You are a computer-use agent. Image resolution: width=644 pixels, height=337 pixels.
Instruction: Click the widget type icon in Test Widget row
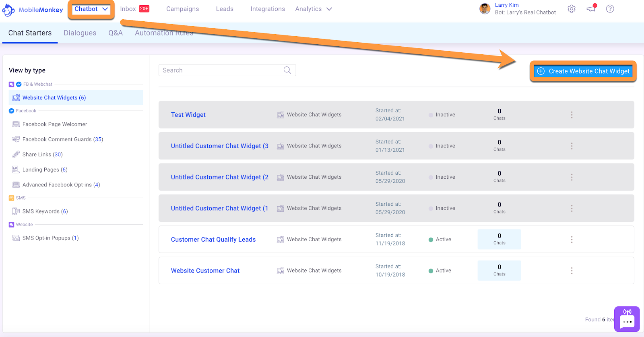coord(281,115)
